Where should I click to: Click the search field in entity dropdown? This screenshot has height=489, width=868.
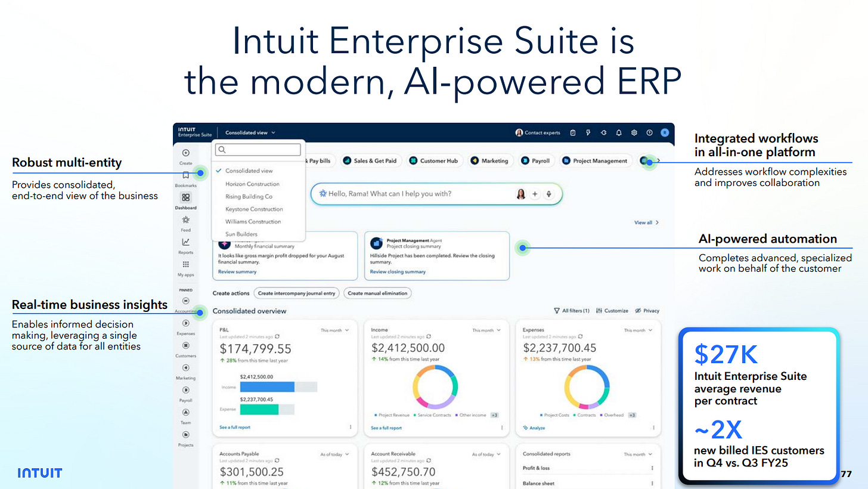[x=259, y=150]
